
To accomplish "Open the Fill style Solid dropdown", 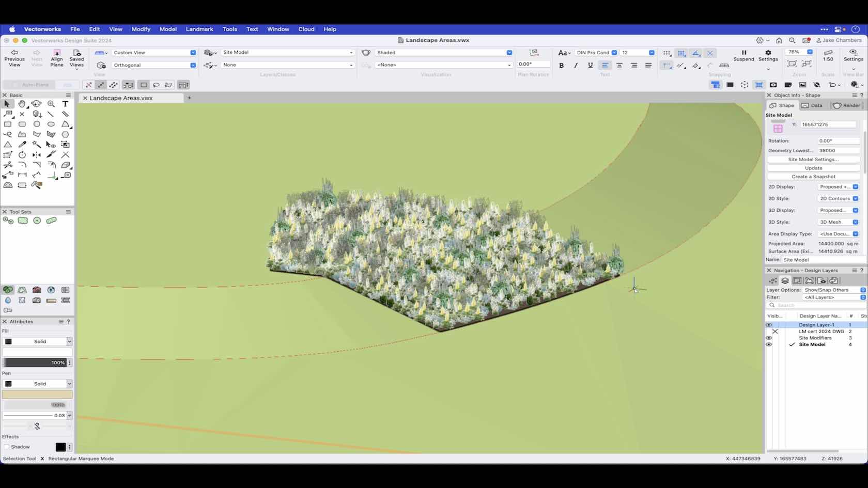I will 37,341.
